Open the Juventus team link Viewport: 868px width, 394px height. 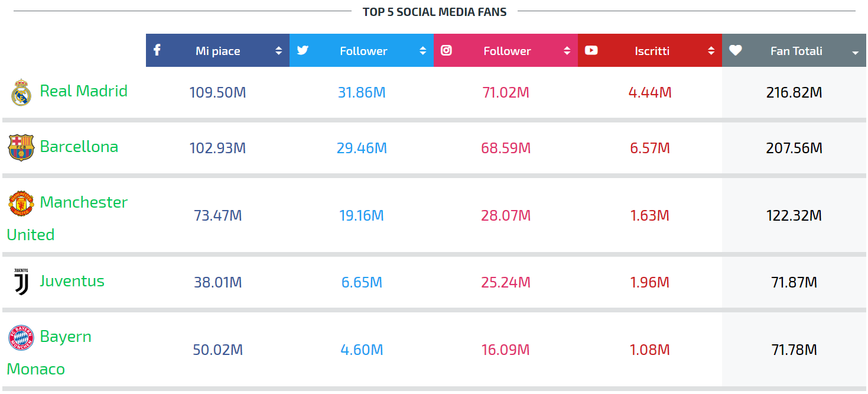72,280
